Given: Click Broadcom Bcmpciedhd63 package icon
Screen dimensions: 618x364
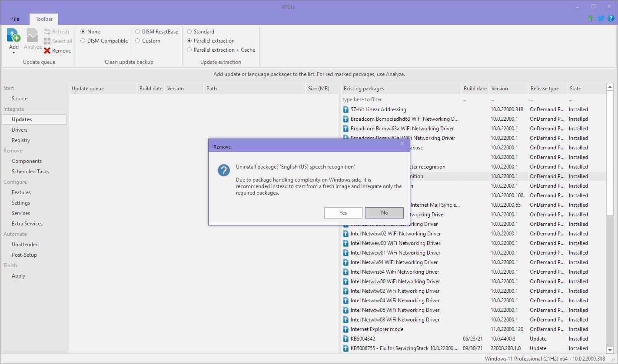Looking at the screenshot, I should click(346, 119).
